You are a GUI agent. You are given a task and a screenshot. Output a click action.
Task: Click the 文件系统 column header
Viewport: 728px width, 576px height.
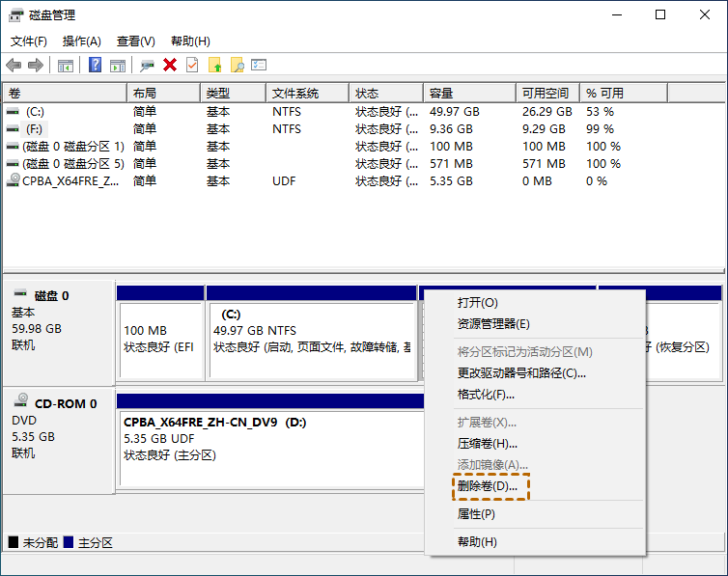click(x=295, y=94)
